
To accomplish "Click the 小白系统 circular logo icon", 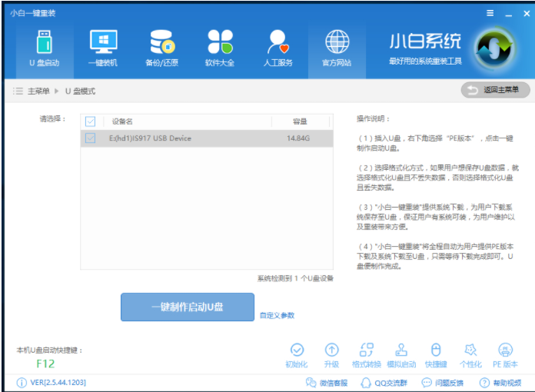I will [x=494, y=48].
